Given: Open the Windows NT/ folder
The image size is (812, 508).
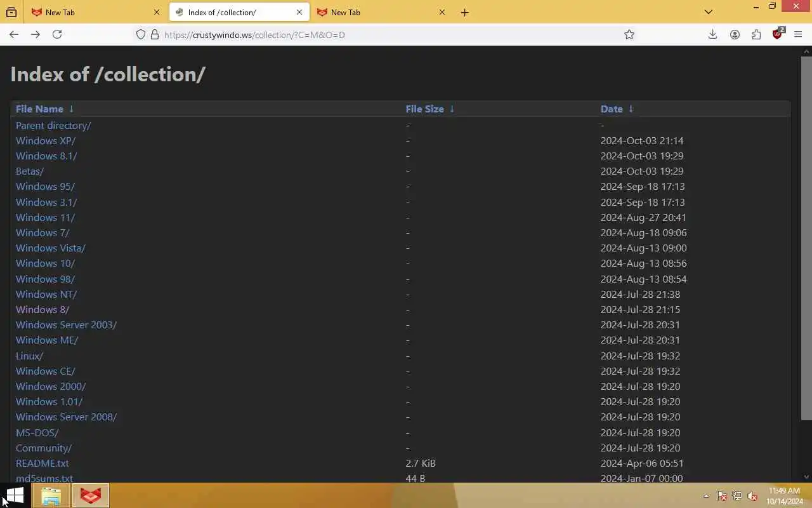Looking at the screenshot, I should [46, 295].
